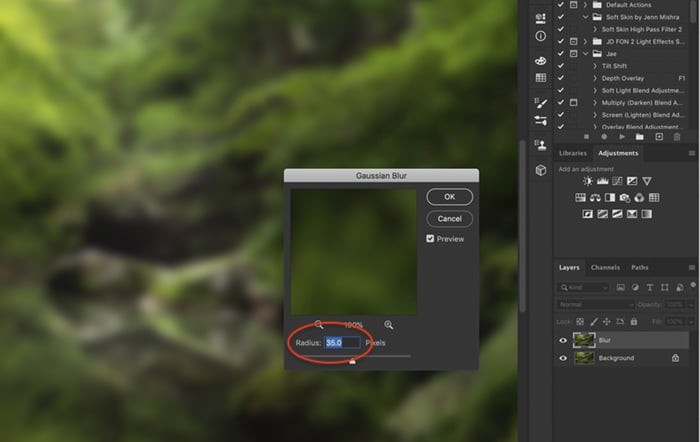Select the Layers tab
This screenshot has width=700, height=442.
pyautogui.click(x=569, y=267)
